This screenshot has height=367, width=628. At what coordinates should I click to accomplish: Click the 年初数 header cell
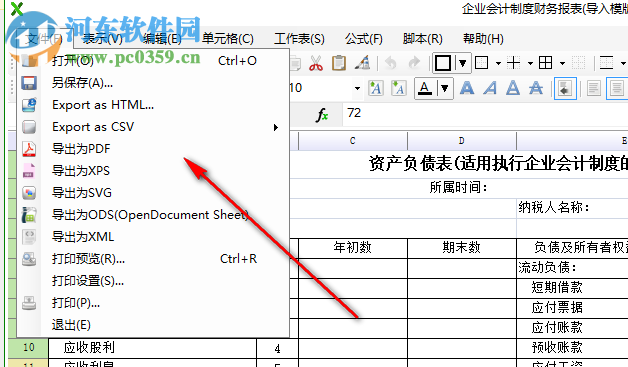pos(353,248)
